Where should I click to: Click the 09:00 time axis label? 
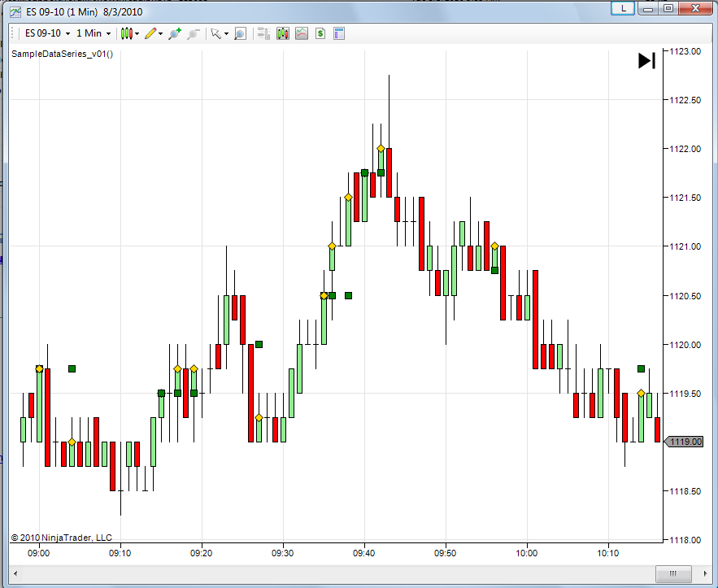click(39, 553)
